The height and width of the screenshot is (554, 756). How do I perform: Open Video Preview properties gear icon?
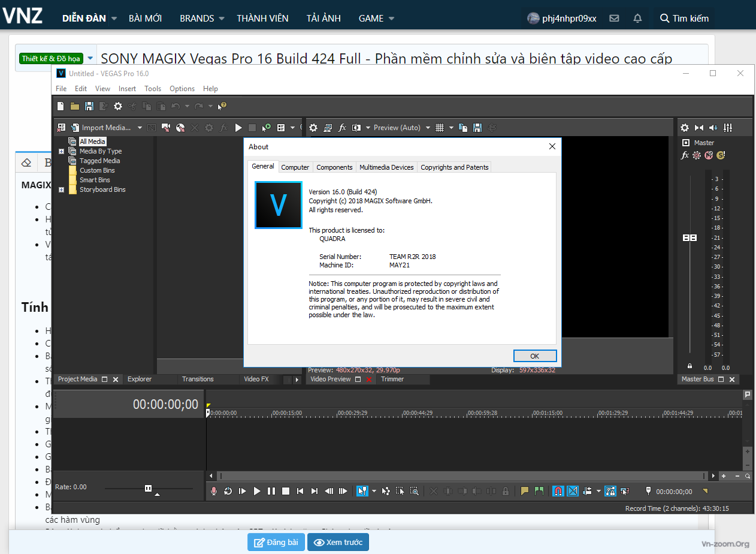coord(313,128)
